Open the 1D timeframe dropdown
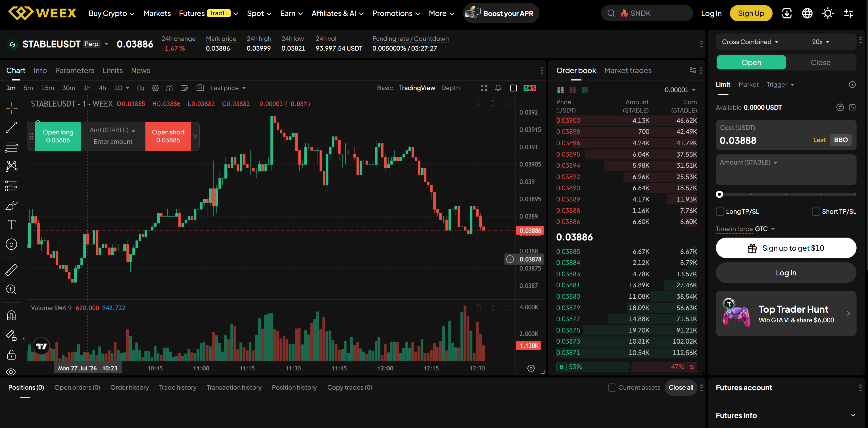 tap(122, 88)
